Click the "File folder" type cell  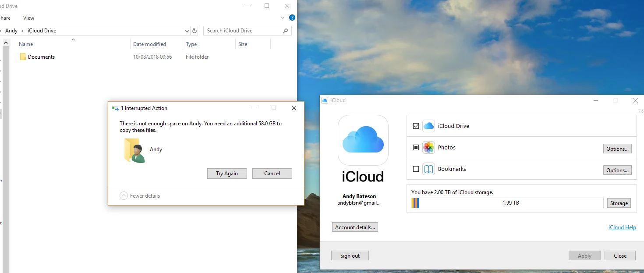pyautogui.click(x=197, y=57)
